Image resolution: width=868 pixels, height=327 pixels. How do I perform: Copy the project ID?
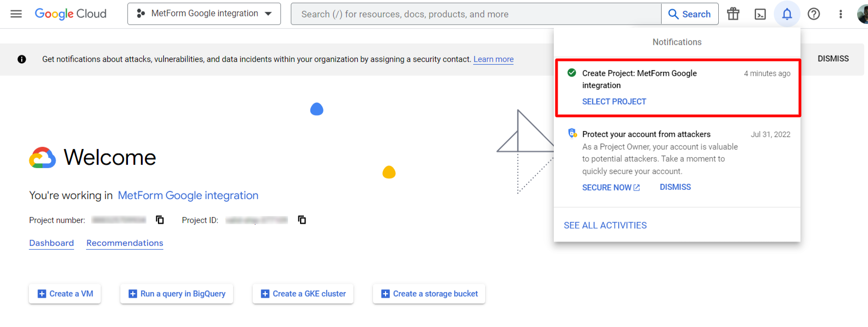(x=302, y=220)
